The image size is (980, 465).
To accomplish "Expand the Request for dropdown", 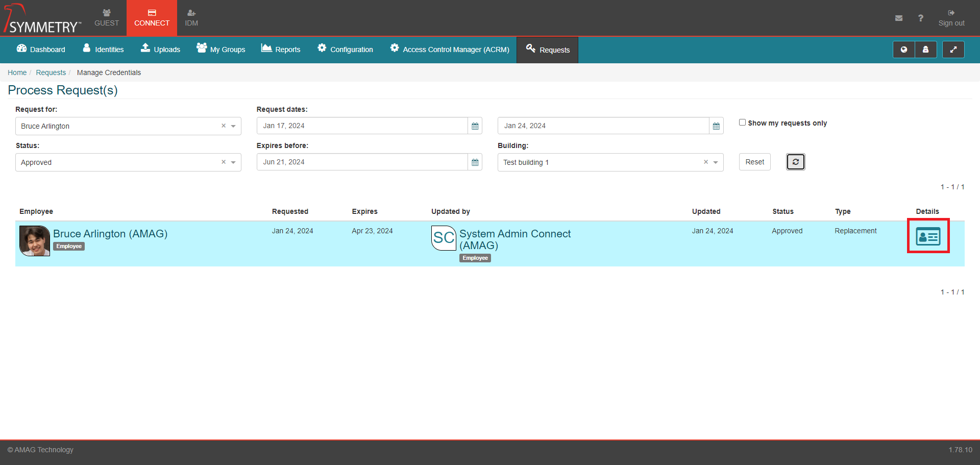I will (233, 126).
